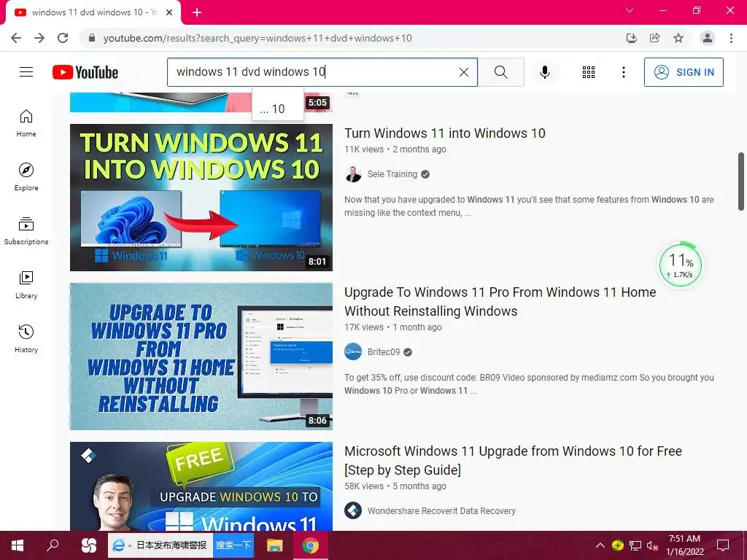Screen dimensions: 747x560
Task: Open 'Upgrade To Windows 11 Pro From Windows 11 Home' title
Action: [500, 301]
